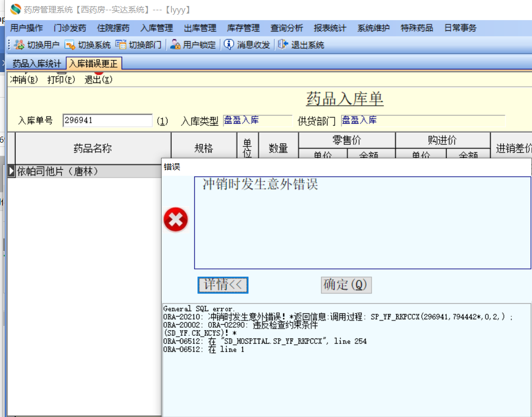Click the General SQL error detail line
The width and height of the screenshot is (532, 417).
tap(199, 309)
